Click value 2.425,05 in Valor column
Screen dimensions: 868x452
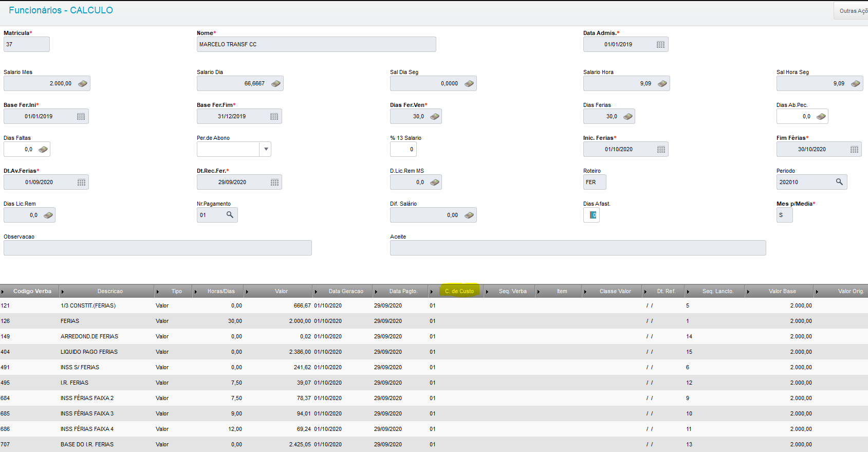[300, 444]
